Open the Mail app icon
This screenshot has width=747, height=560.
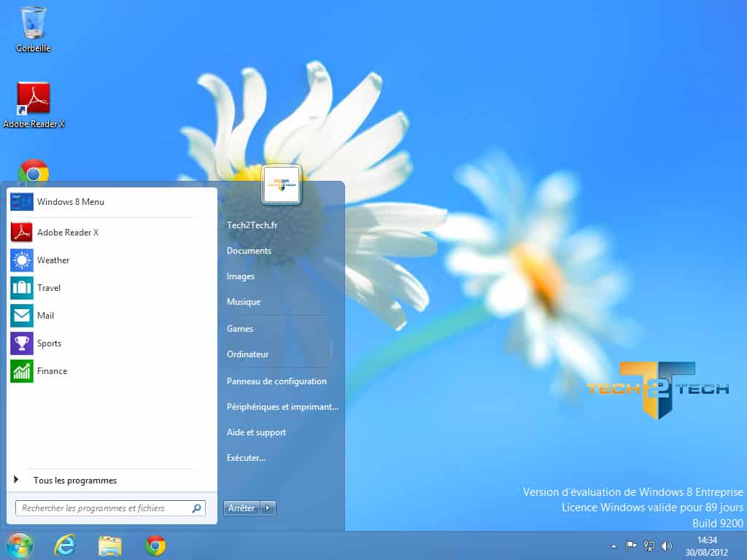22,316
